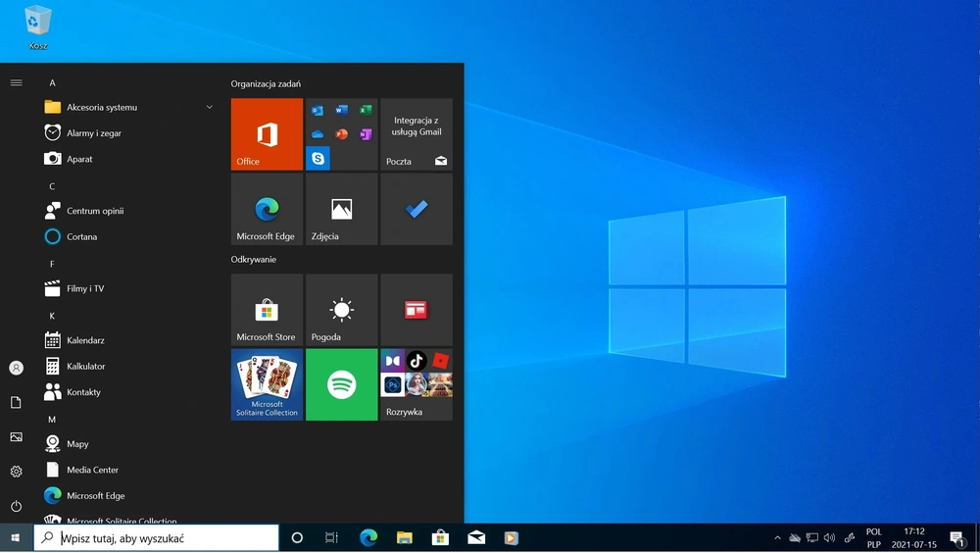Open Roblox in the Rozrywka tile
This screenshot has width=980, height=553.
[441, 361]
